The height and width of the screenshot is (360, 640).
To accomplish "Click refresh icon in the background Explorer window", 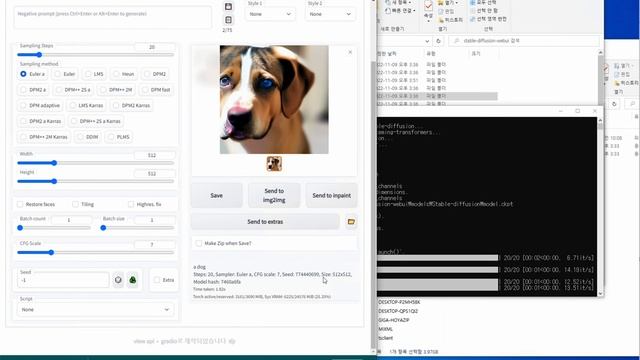I will [x=614, y=104].
